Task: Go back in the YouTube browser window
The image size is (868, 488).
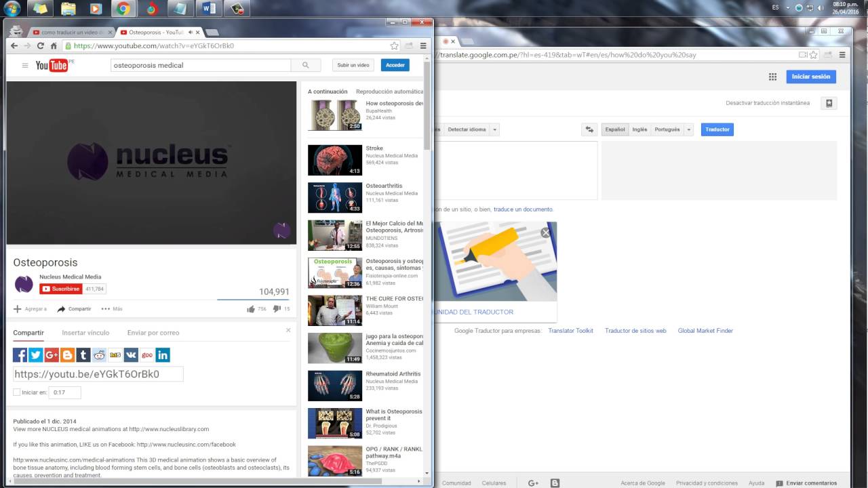Action: (15, 45)
